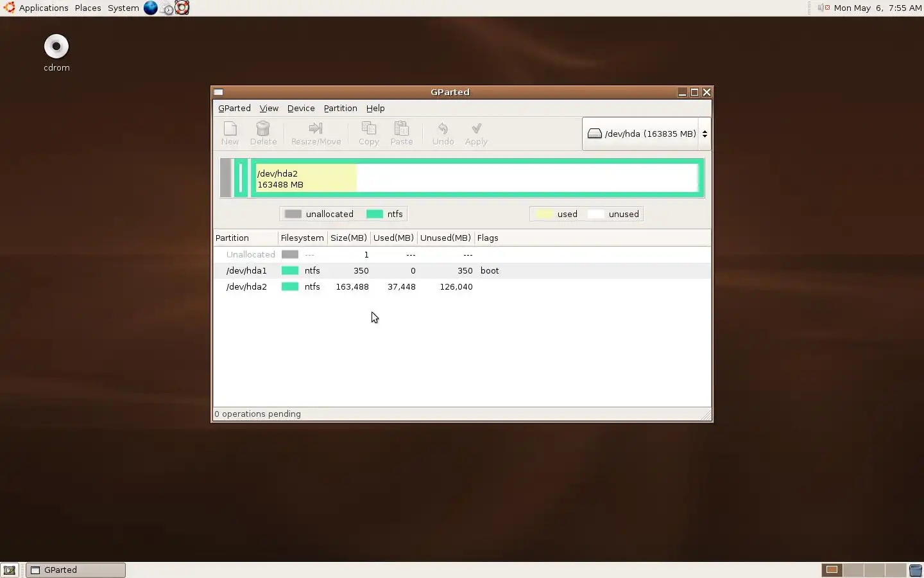
Task: Click the green ntfs swatch in /dev/hda1 row
Action: tap(290, 270)
